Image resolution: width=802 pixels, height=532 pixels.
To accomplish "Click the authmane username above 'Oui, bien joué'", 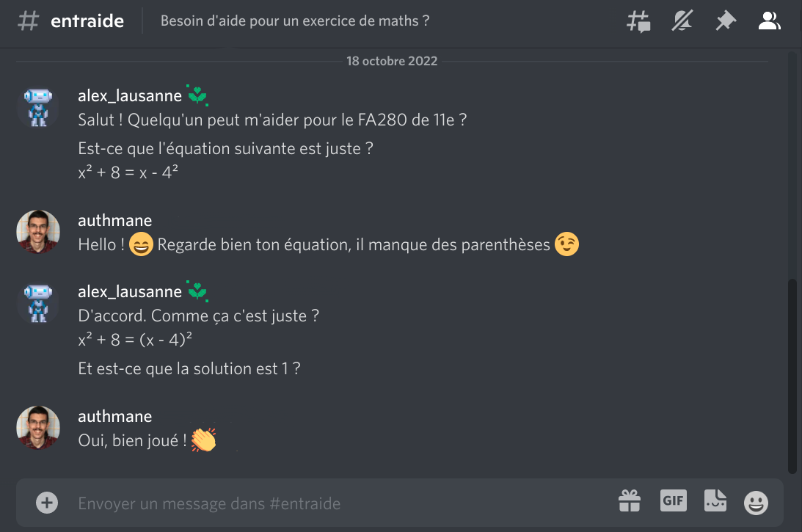I will (114, 416).
